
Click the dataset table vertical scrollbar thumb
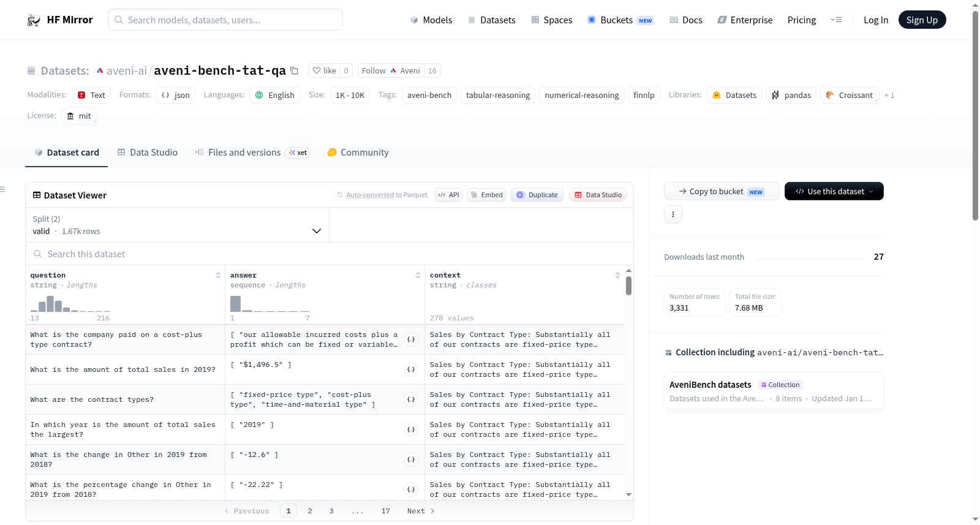coord(628,286)
